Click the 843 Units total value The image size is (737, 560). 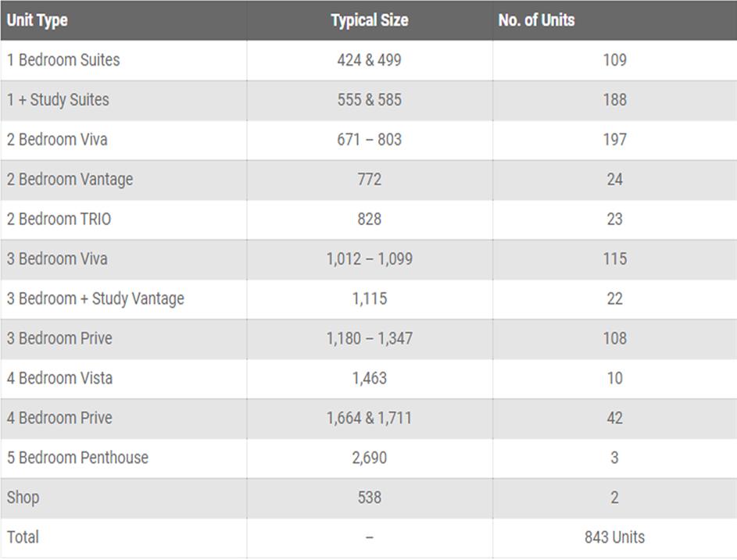click(615, 537)
